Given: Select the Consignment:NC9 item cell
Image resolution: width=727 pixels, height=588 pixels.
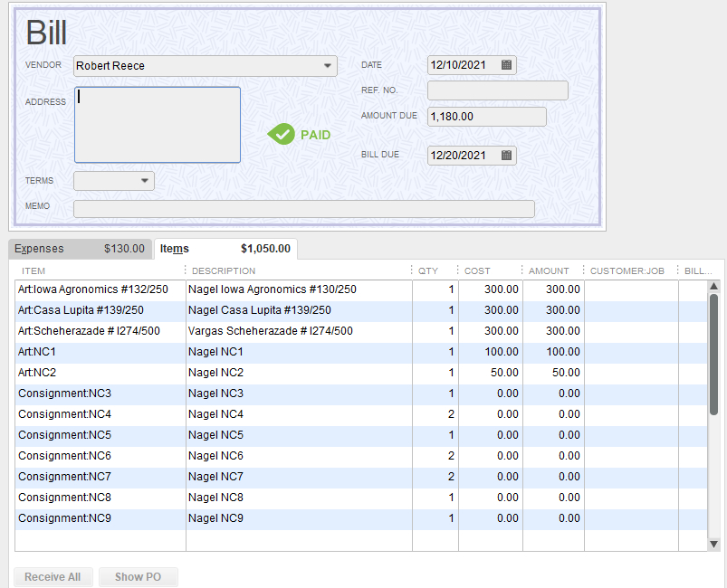Looking at the screenshot, I should 100,518.
